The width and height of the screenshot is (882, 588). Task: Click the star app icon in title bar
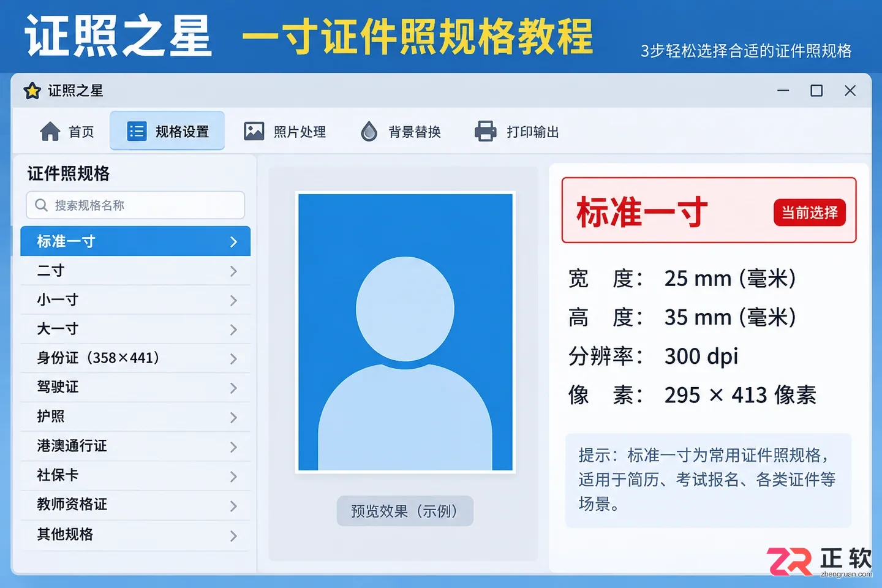32,91
